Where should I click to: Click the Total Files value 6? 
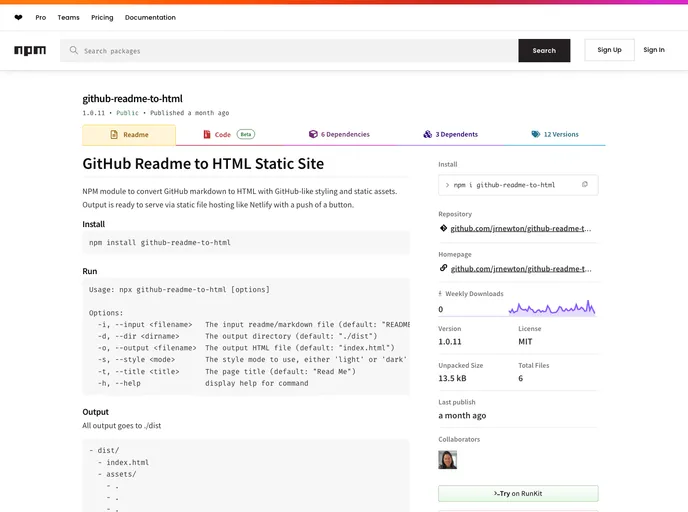pos(521,378)
